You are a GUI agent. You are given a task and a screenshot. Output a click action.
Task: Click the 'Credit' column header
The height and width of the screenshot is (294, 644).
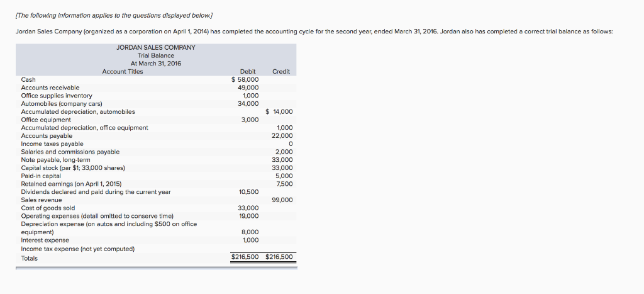pos(281,72)
